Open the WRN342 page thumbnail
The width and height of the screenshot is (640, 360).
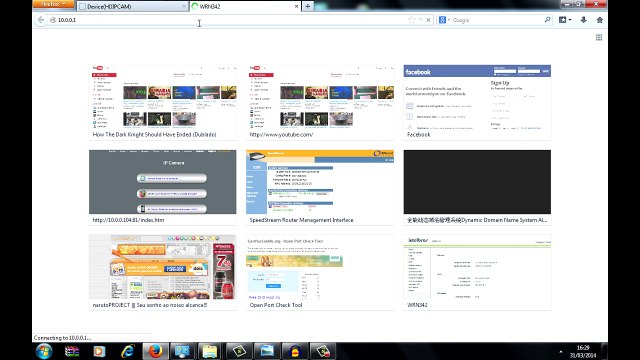coord(477,272)
